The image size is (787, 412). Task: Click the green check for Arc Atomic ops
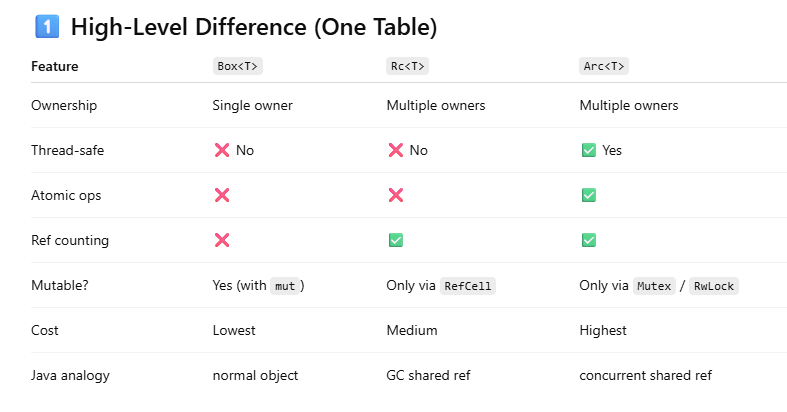point(589,195)
